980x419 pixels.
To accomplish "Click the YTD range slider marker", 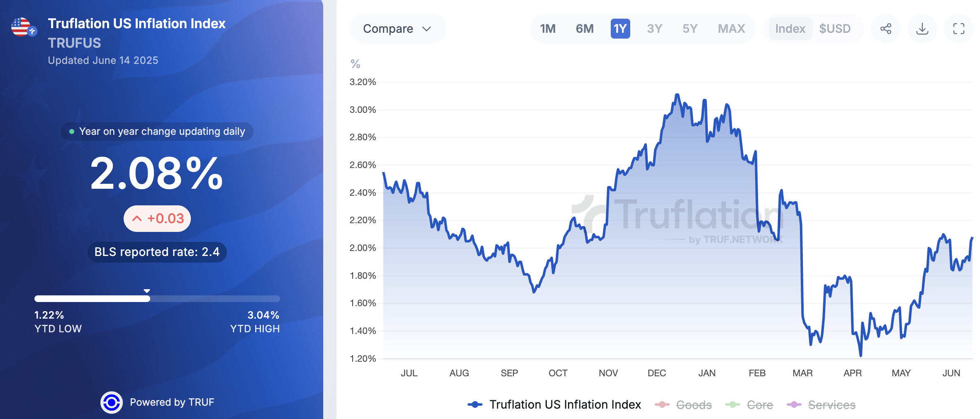I will [147, 292].
